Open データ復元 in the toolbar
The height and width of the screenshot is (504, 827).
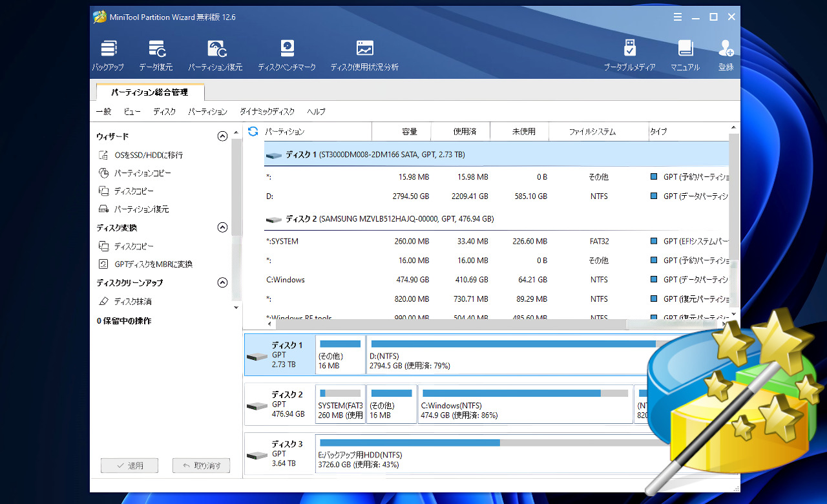[156, 56]
